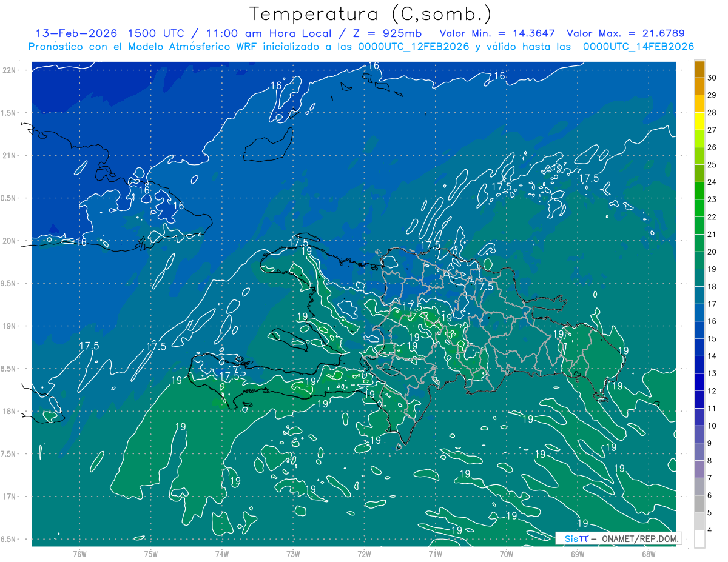This screenshot has width=728, height=562.
Task: Click the color scale label "25"
Action: point(712,165)
